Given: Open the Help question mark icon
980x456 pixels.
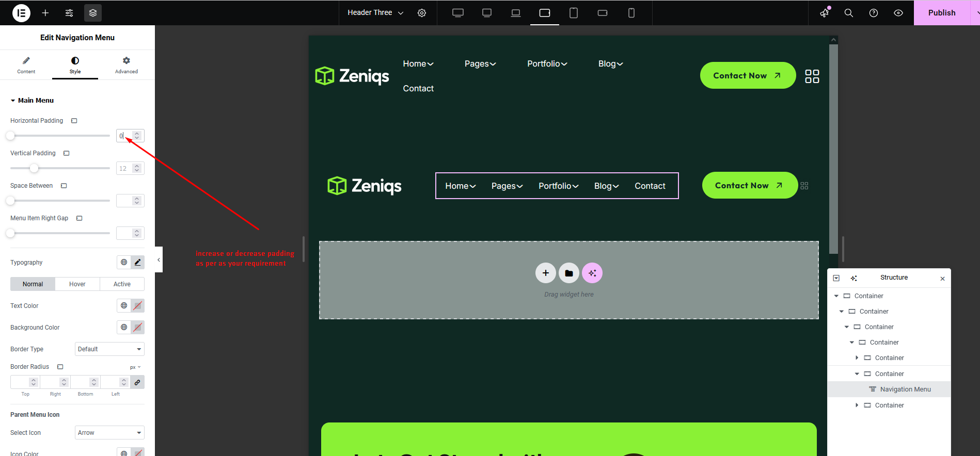Looking at the screenshot, I should pos(874,13).
